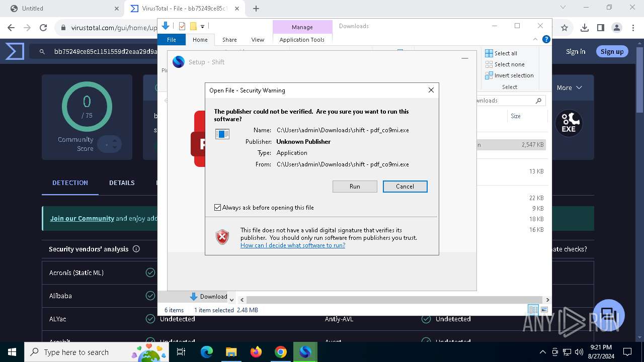Open Microsoft Edge from the taskbar
644x362 pixels.
point(207,352)
